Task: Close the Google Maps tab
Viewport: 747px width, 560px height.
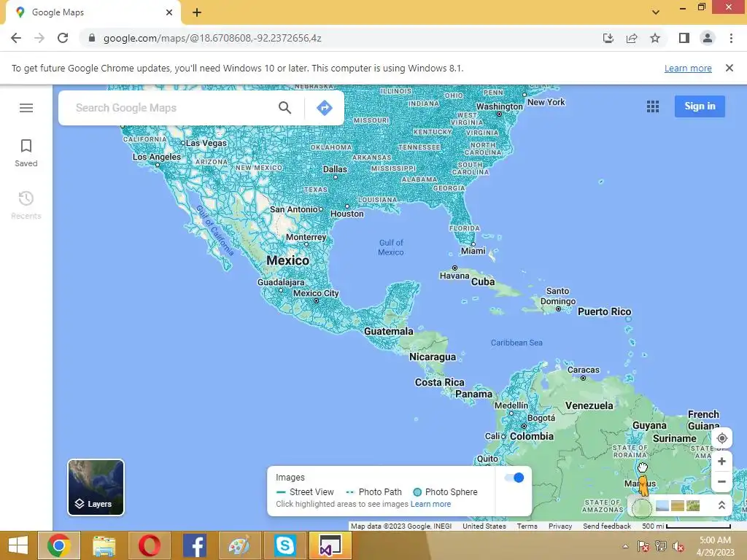Action: point(169,12)
